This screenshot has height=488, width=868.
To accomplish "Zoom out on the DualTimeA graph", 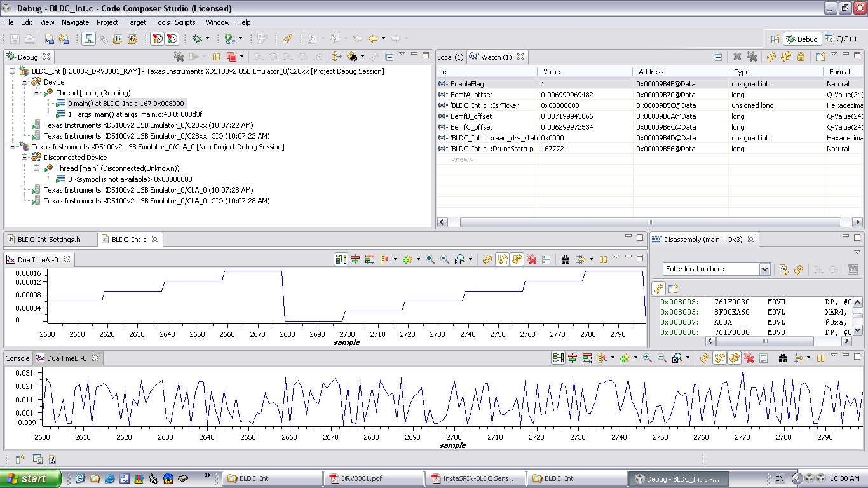I will coord(445,259).
